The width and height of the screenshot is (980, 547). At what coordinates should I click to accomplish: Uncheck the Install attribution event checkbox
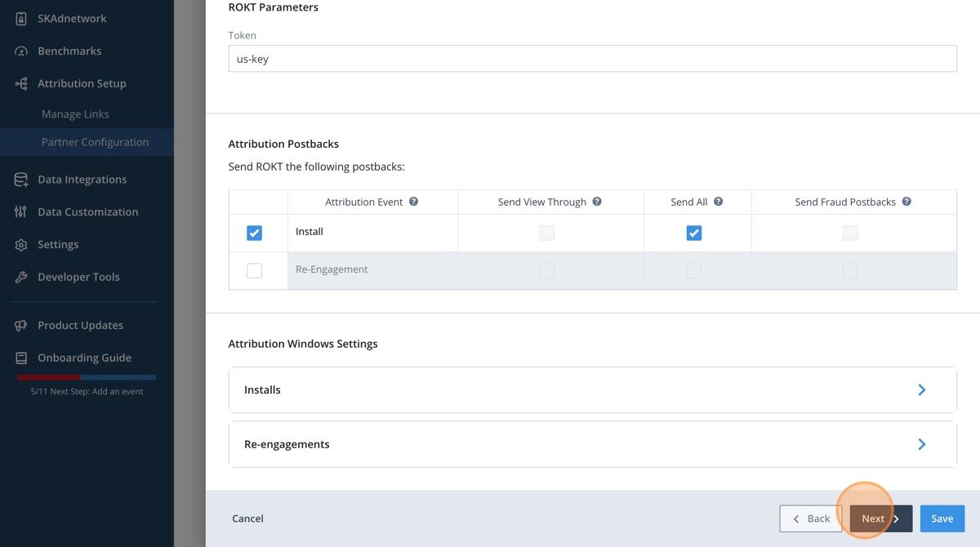(255, 233)
